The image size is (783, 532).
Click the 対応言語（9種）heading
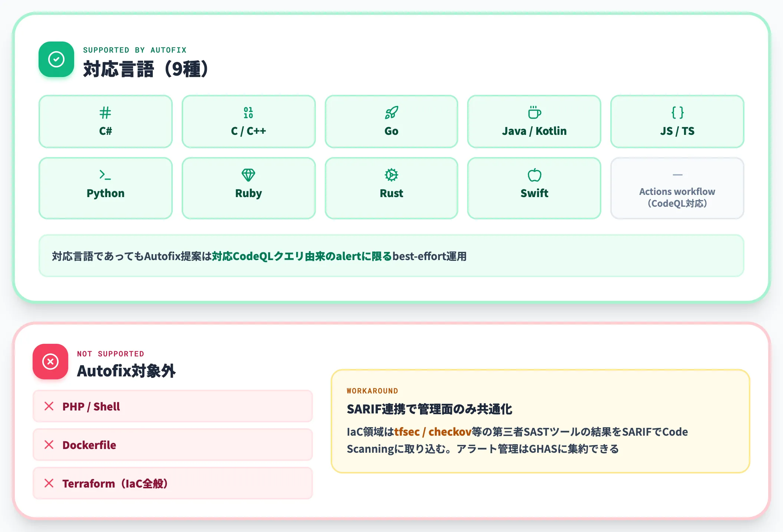[x=146, y=69]
